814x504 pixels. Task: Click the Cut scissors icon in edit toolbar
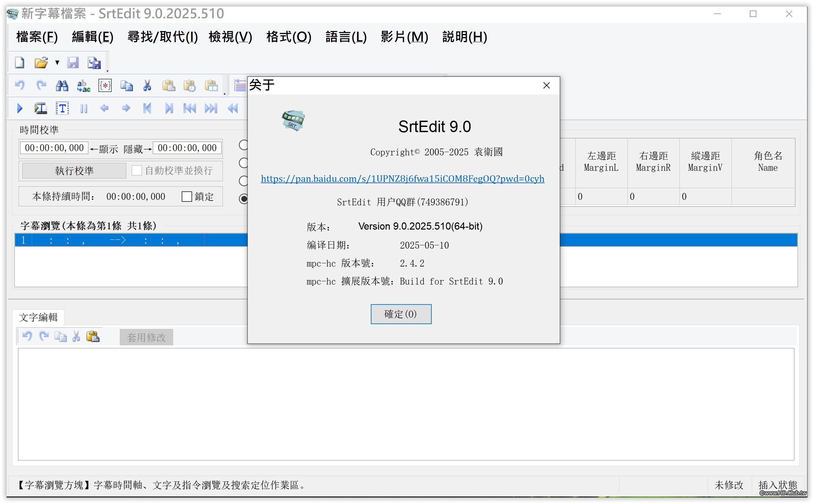[147, 86]
